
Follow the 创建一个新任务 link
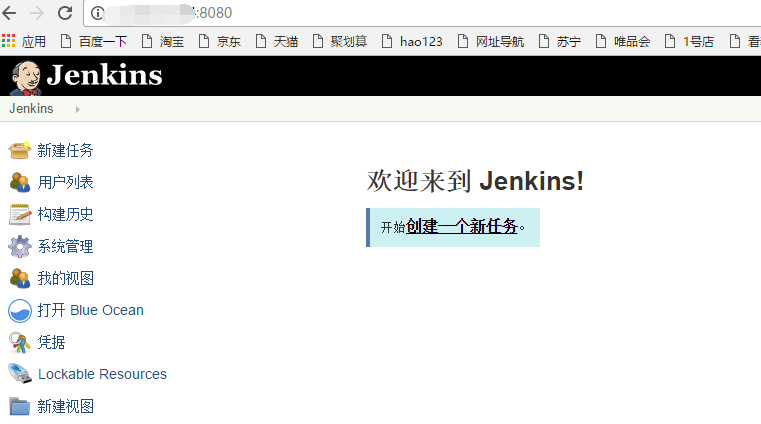pyautogui.click(x=462, y=227)
